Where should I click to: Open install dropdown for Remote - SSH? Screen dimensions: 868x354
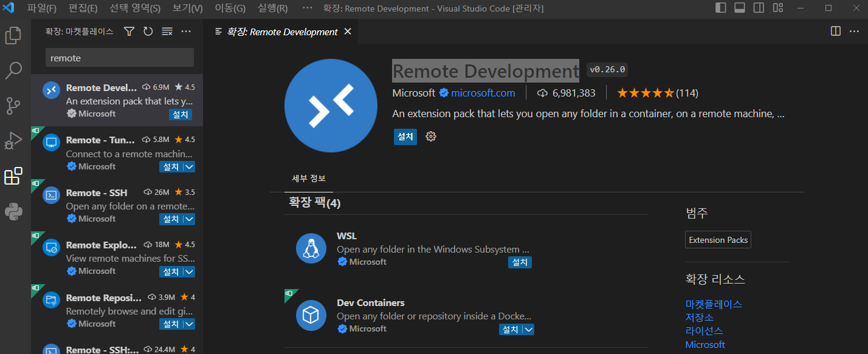coord(189,219)
